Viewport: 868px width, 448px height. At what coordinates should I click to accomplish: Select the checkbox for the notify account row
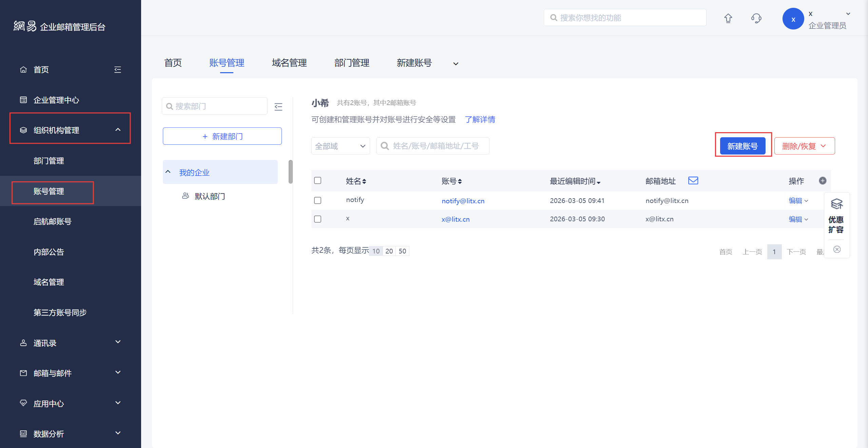317,200
